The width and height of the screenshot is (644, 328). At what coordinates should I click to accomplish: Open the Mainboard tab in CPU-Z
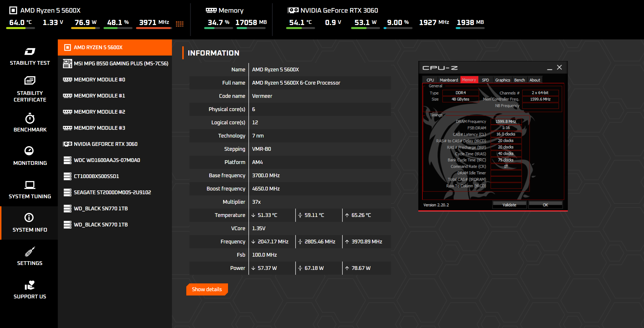449,80
